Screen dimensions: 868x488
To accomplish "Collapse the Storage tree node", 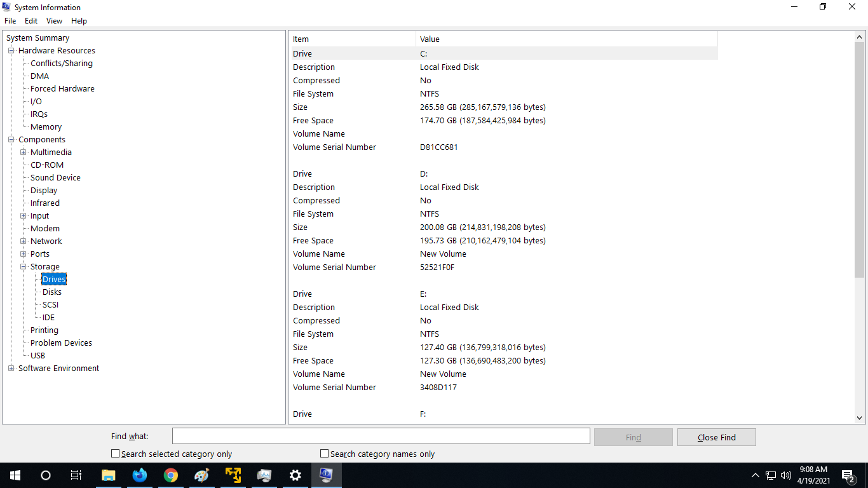I will (x=22, y=266).
